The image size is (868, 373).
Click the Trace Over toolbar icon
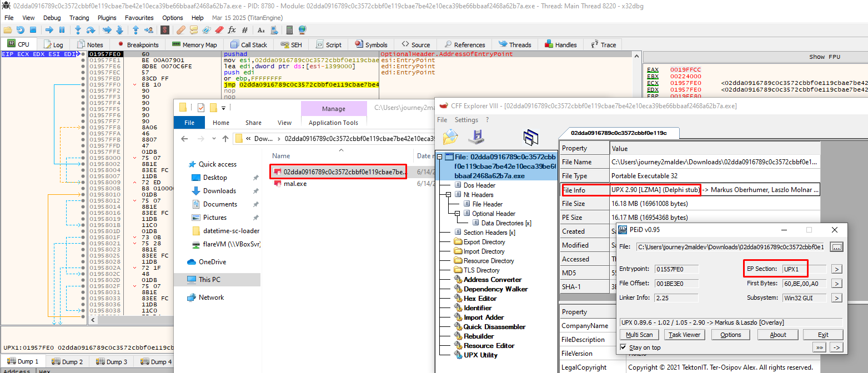(x=120, y=30)
